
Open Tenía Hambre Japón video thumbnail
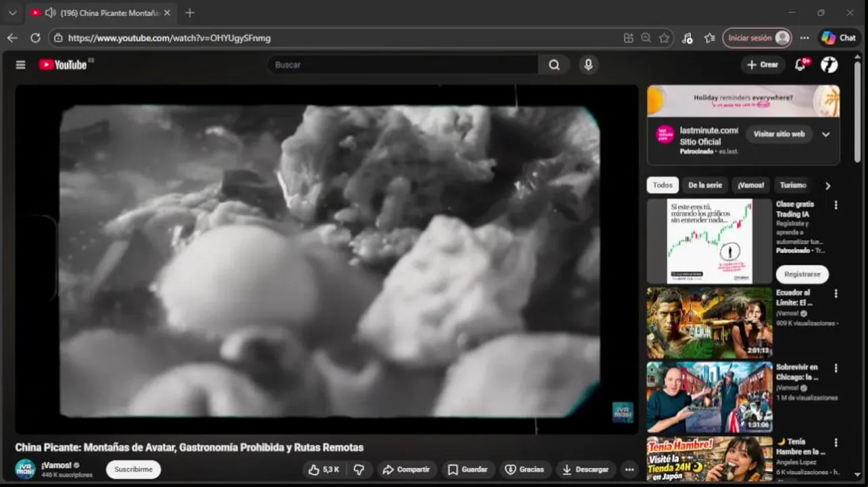point(709,459)
